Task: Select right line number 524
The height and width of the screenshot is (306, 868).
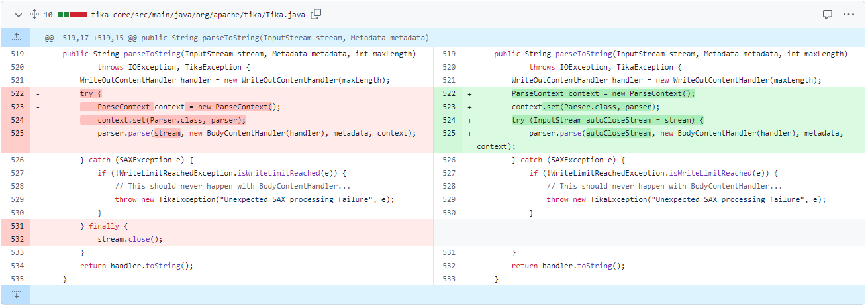Action: 449,120
